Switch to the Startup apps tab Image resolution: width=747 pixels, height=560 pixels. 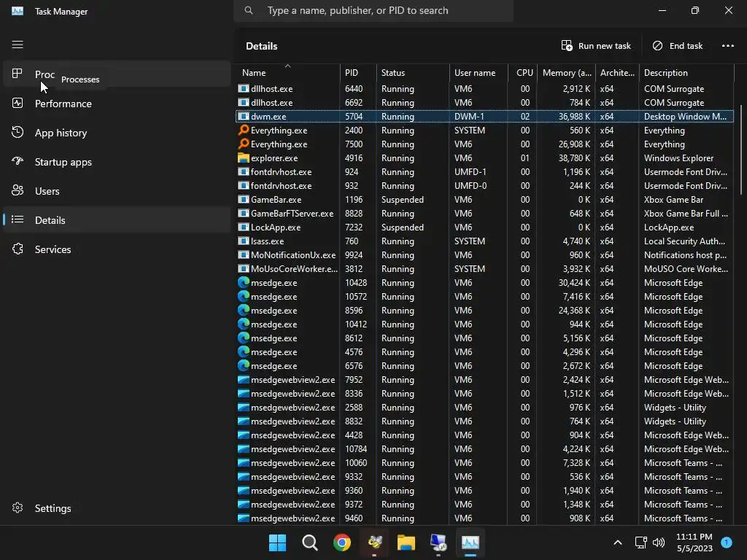pyautogui.click(x=117, y=161)
